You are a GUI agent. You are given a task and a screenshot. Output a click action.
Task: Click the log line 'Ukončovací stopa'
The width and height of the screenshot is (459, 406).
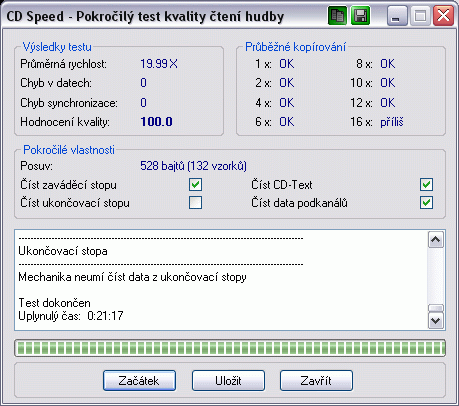(63, 251)
